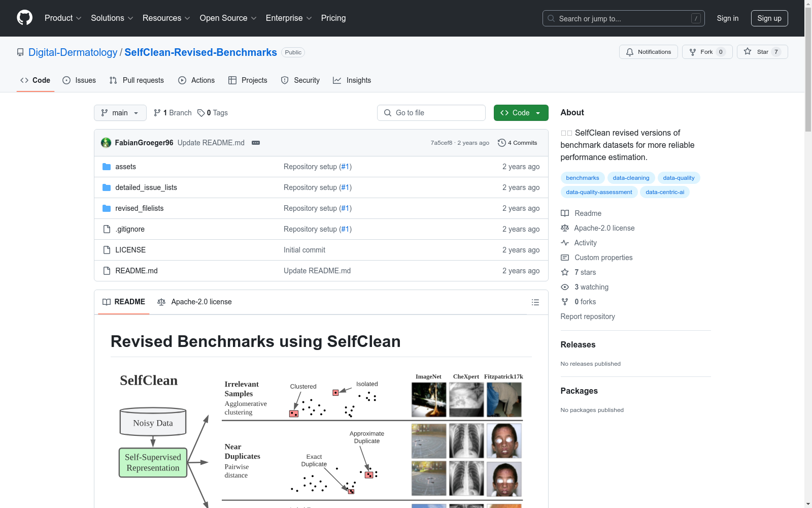Expand the Enterprise menu

pyautogui.click(x=289, y=18)
